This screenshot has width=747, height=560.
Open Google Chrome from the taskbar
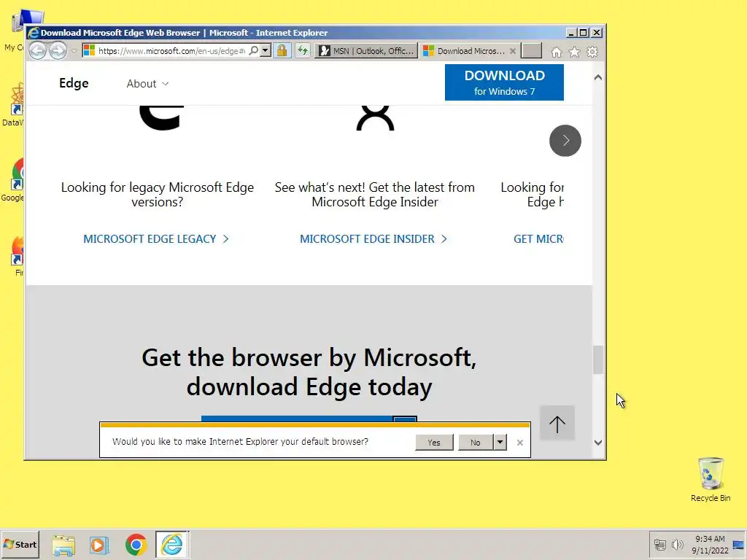pyautogui.click(x=136, y=545)
